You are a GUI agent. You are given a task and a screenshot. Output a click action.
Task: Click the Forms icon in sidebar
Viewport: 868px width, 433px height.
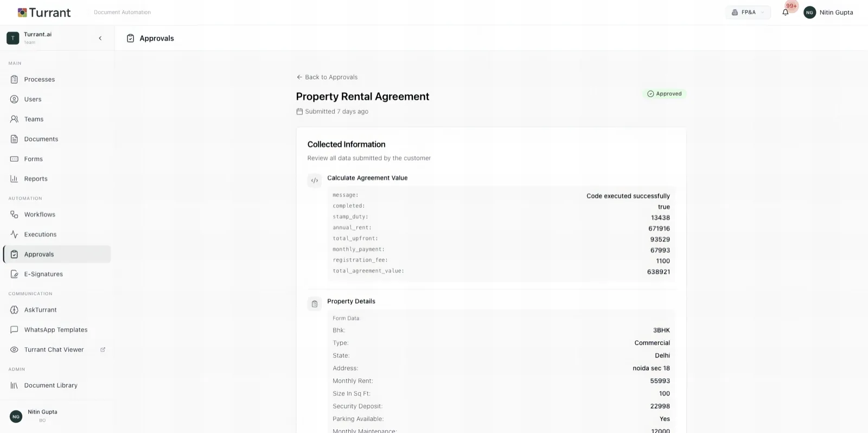pyautogui.click(x=15, y=159)
